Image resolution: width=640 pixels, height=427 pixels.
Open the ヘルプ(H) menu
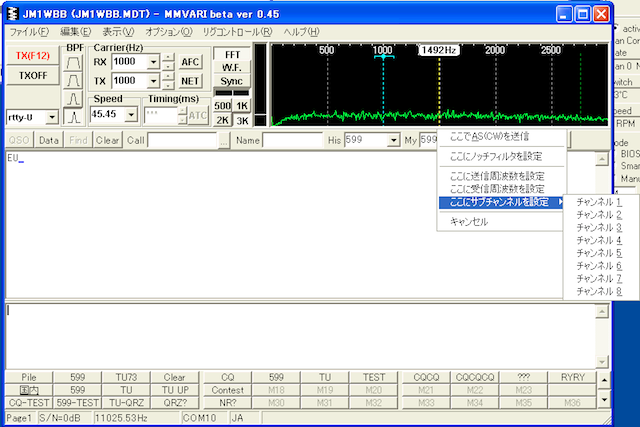pos(301,32)
